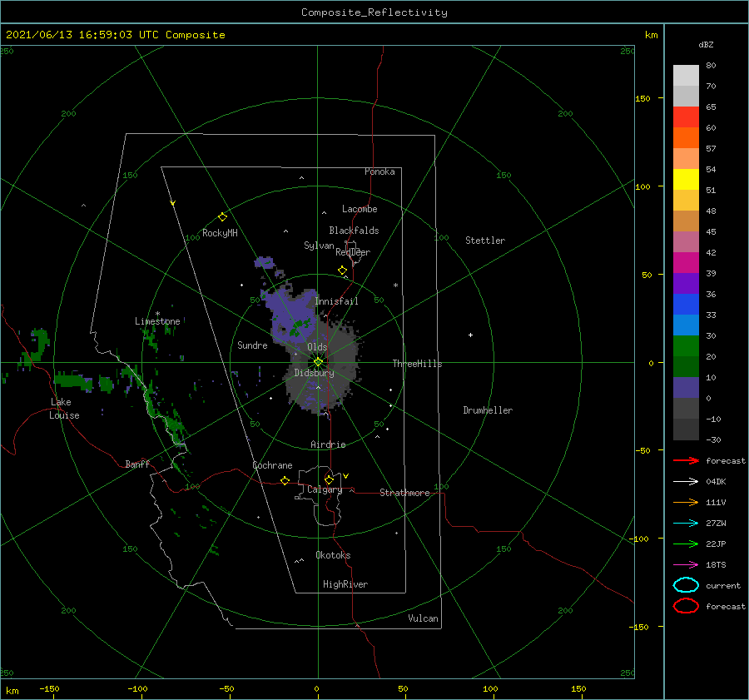Image resolution: width=749 pixels, height=700 pixels.
Task: Click the 65 dBZ red color swatch
Action: [x=686, y=117]
